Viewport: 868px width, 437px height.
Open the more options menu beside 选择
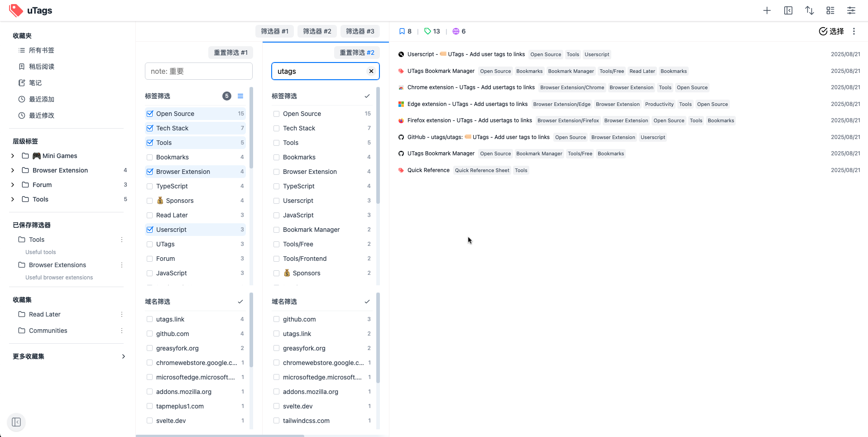(854, 31)
